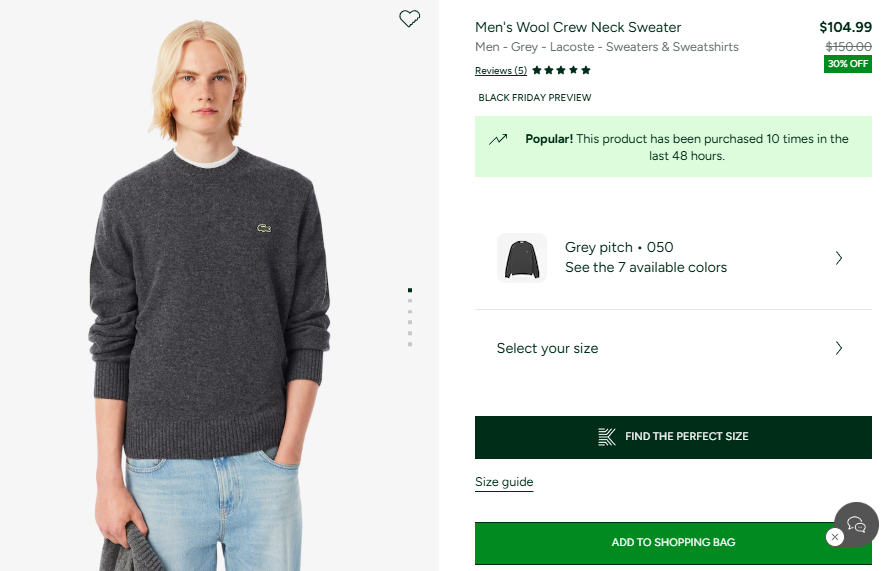Open size options with the chevron arrow
891x571 pixels.
coord(838,348)
